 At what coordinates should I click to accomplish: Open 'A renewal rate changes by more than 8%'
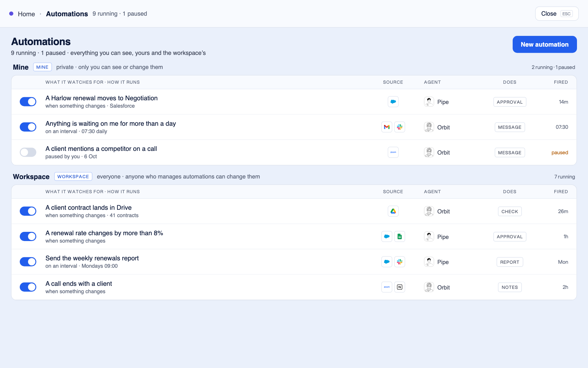pos(104,233)
